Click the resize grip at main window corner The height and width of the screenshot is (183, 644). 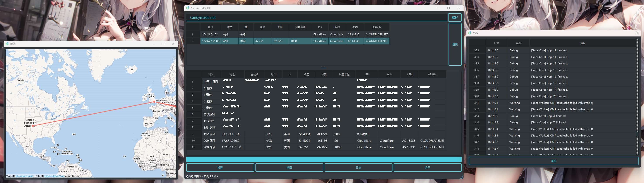click(x=461, y=177)
